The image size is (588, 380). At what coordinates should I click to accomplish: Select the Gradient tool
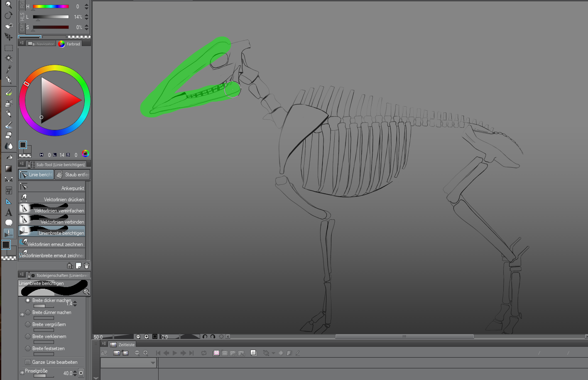8,168
